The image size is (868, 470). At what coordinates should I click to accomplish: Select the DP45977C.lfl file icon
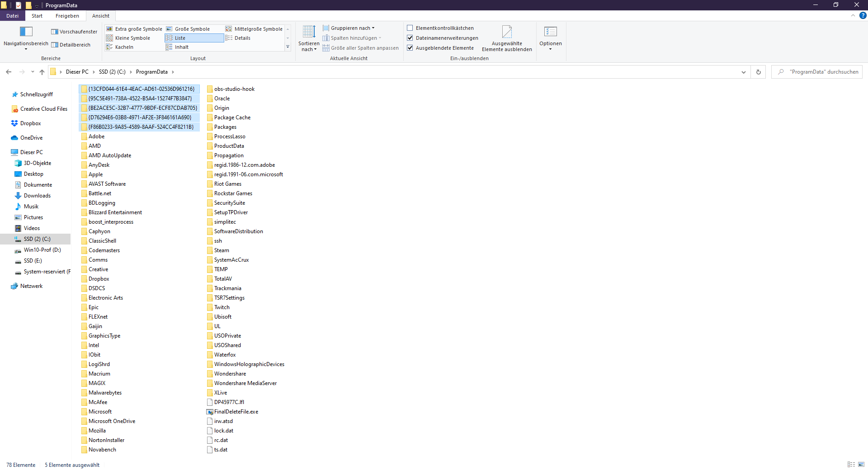[210, 402]
